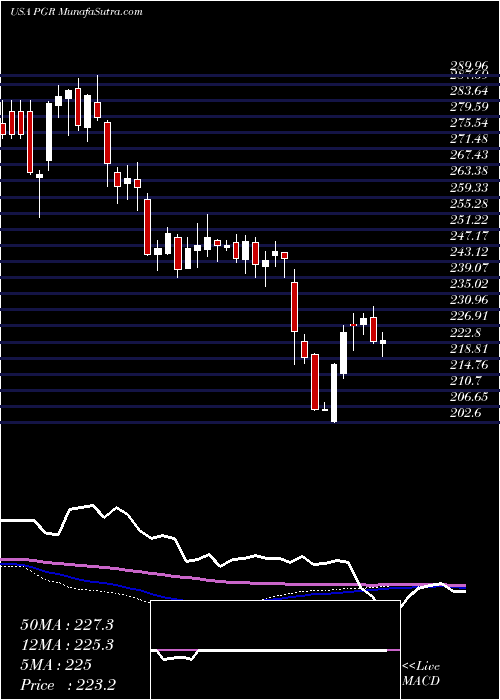Select the 283.64 price axis label

coord(468,92)
